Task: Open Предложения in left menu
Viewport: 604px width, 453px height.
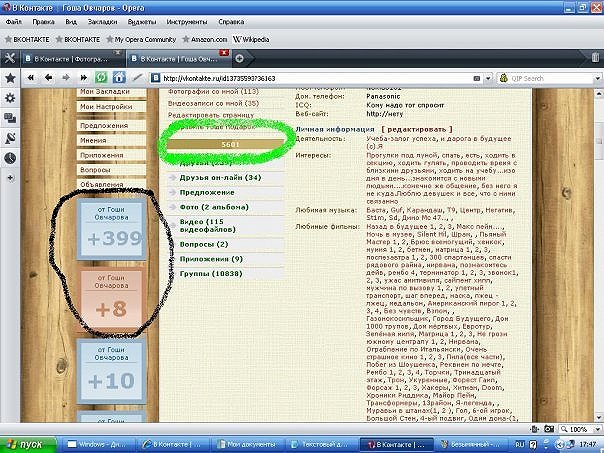Action: pyautogui.click(x=112, y=126)
